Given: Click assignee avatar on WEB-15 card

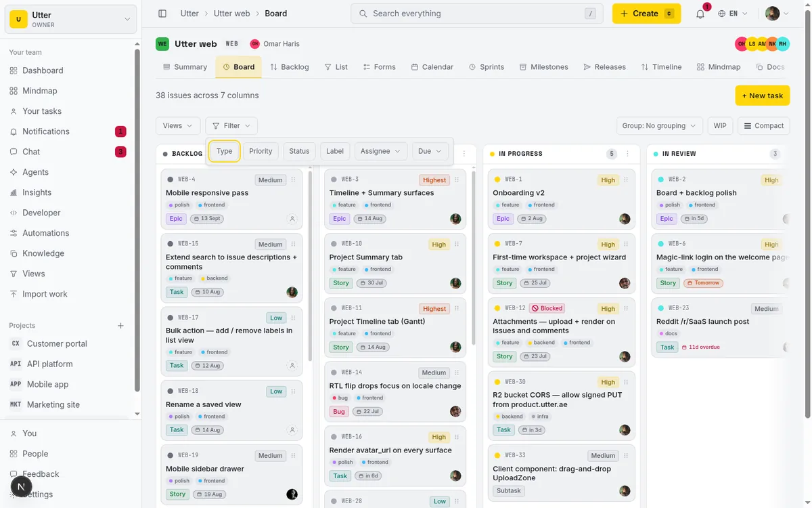Looking at the screenshot, I should 292,292.
